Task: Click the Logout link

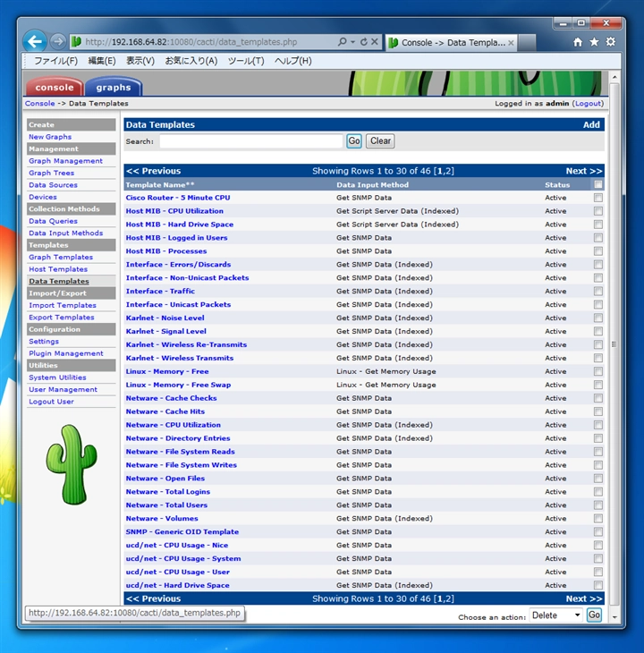Action: click(588, 103)
